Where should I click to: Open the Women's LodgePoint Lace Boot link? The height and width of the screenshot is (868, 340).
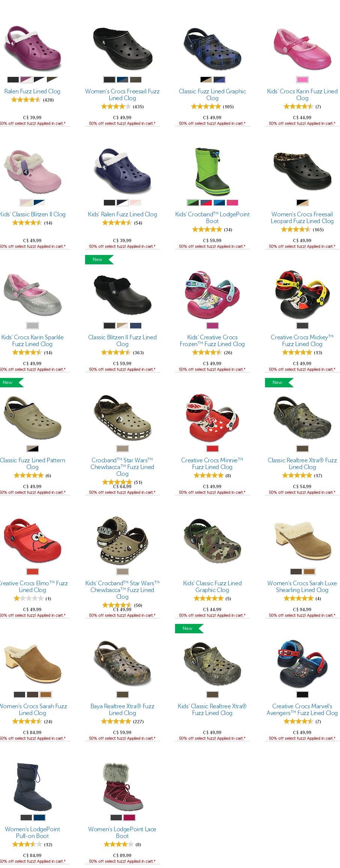tap(122, 832)
